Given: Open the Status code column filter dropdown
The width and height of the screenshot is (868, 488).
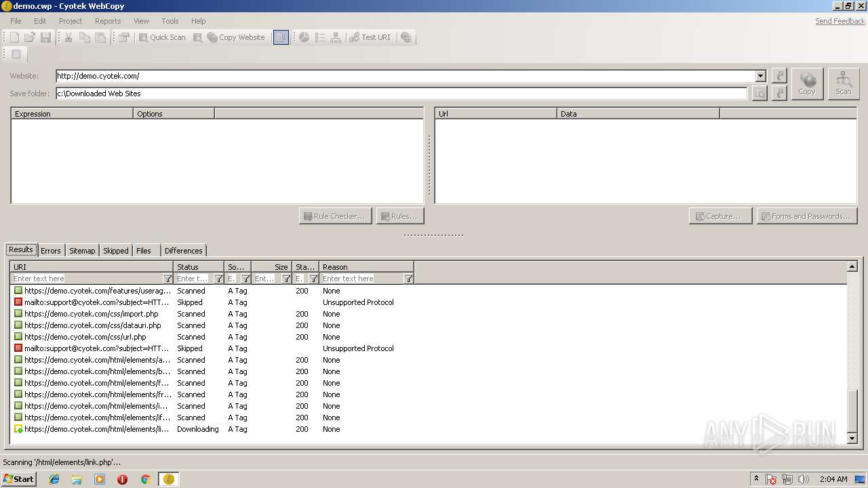Looking at the screenshot, I should tap(313, 279).
